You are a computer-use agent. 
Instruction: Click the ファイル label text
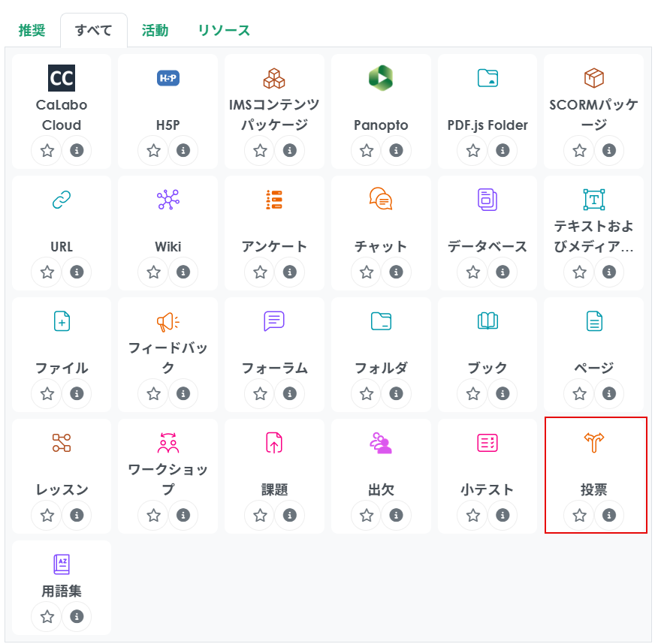[62, 368]
